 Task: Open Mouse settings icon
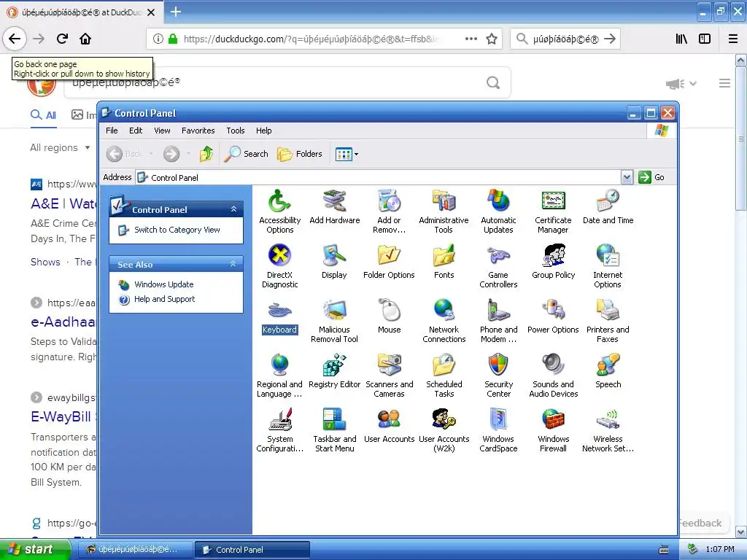pos(390,316)
